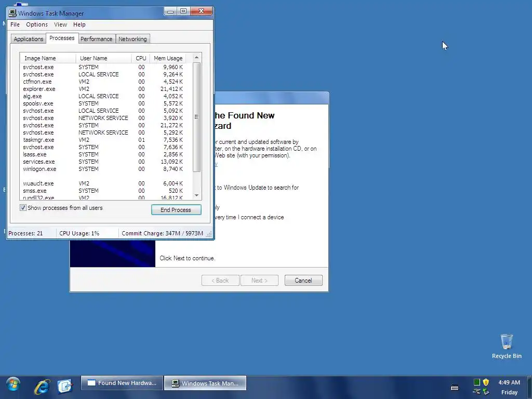Viewport: 532px width, 399px height.
Task: Click the third pinned taskbar icon beside Internet Explorer
Action: pyautogui.click(x=65, y=386)
